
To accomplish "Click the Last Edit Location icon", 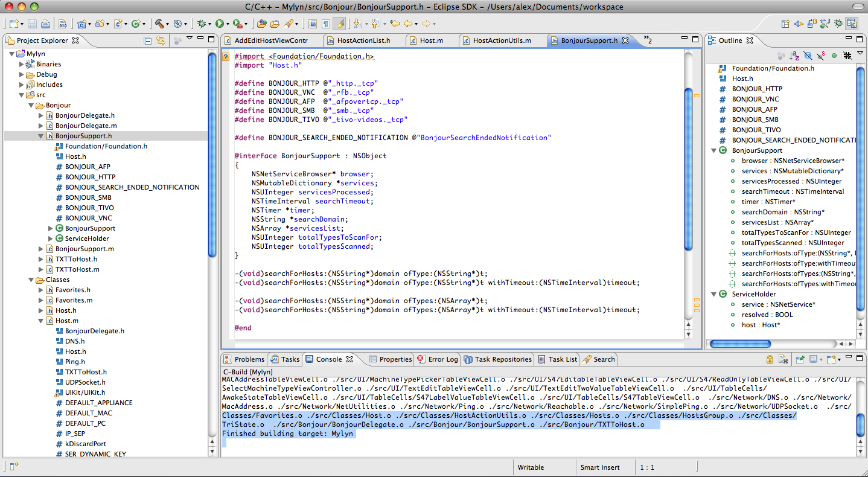I will click(x=395, y=24).
